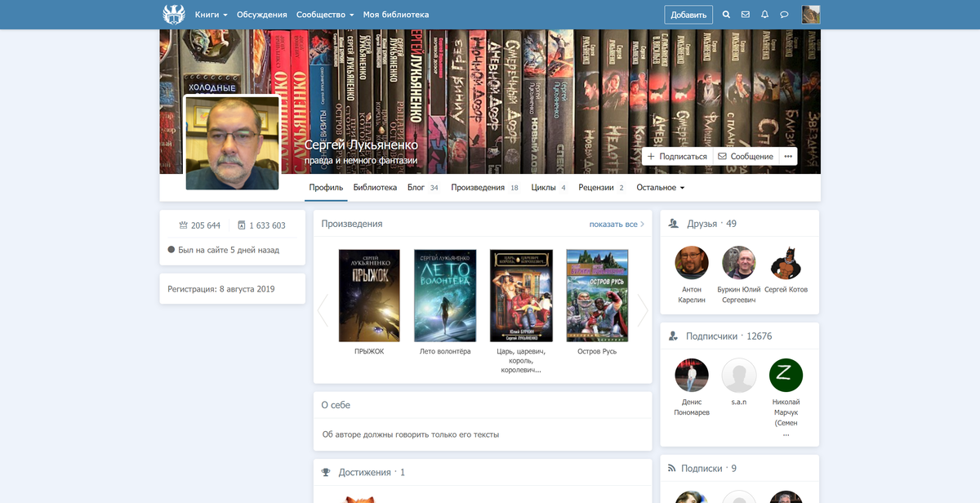The width and height of the screenshot is (980, 503).
Task: Go to Обсуждения in top navigation
Action: 261,15
